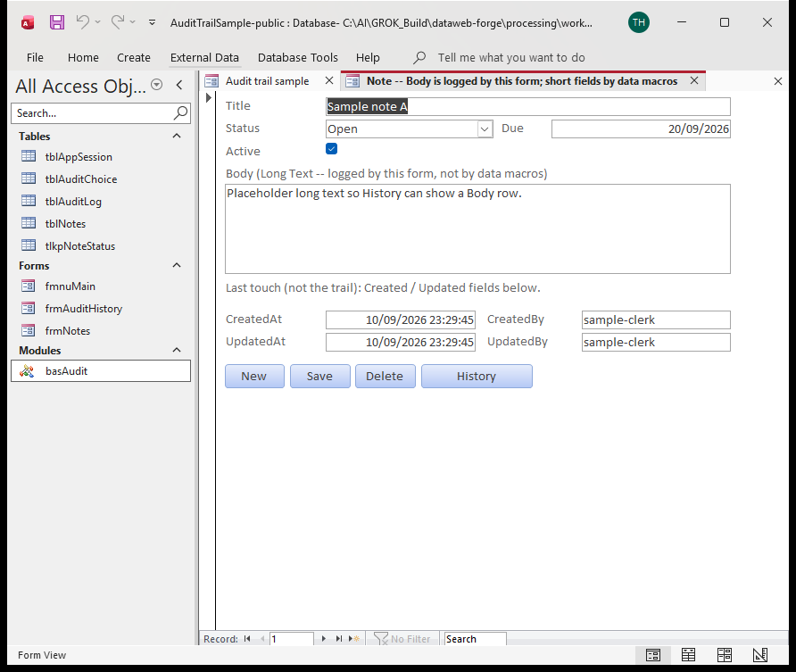Switch to Audit trail sample tab
This screenshot has width=796, height=672.
267,81
